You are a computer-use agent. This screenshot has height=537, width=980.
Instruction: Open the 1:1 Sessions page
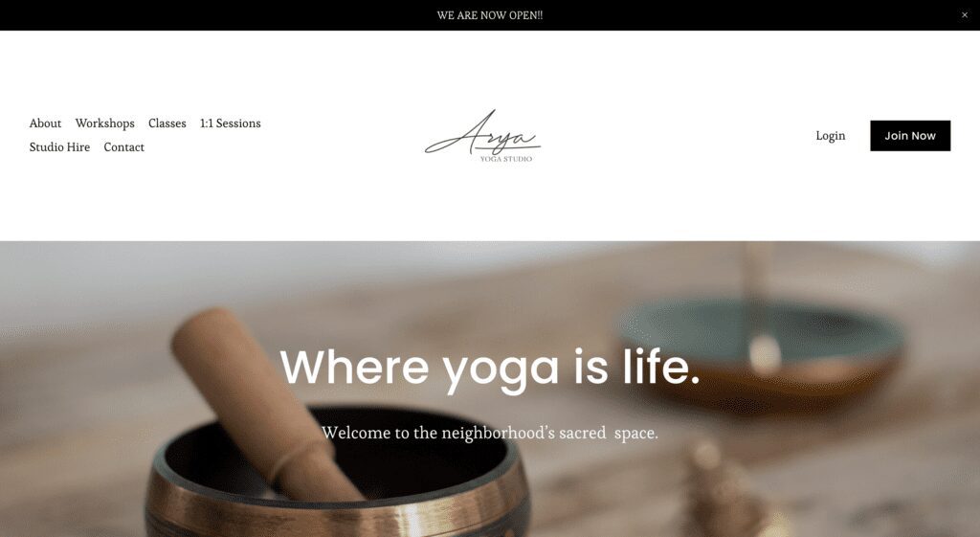(x=230, y=123)
